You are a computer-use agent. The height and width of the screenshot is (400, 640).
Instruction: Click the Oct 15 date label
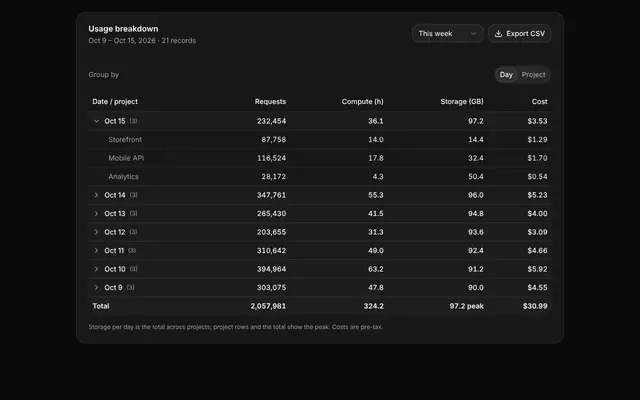tap(115, 121)
